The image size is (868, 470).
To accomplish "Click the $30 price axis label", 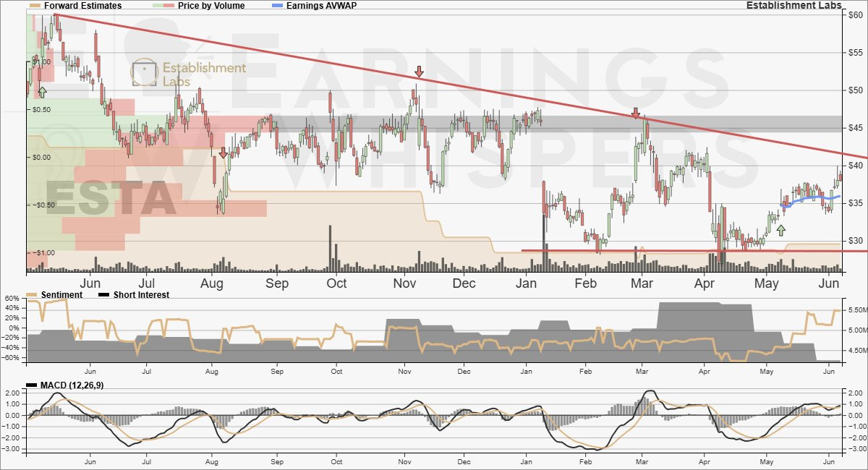I will point(854,241).
